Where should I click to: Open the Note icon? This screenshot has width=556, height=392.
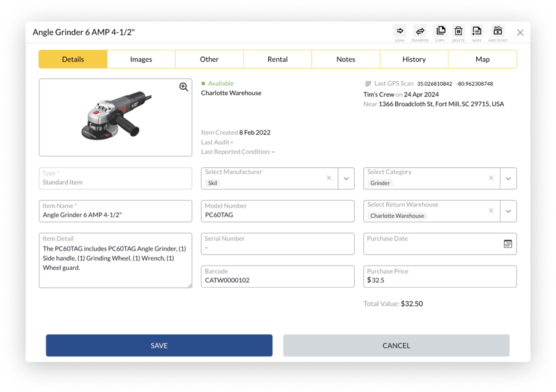click(477, 31)
